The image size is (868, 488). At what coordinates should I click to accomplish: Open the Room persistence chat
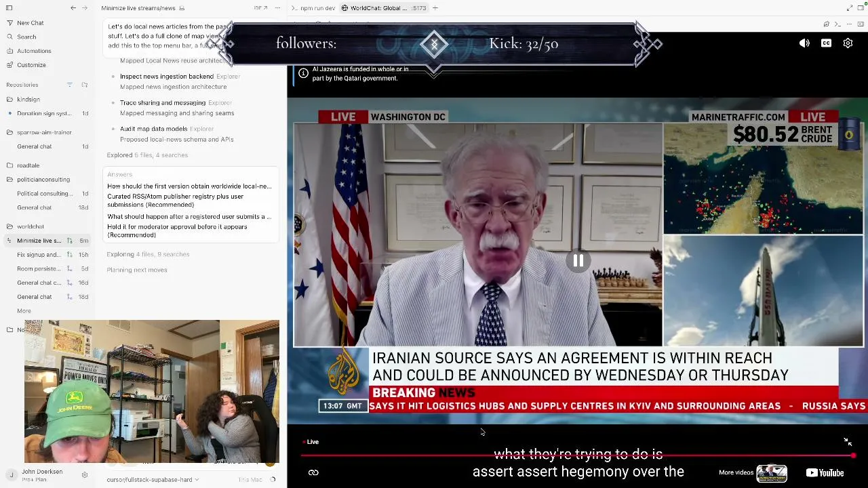click(x=47, y=269)
